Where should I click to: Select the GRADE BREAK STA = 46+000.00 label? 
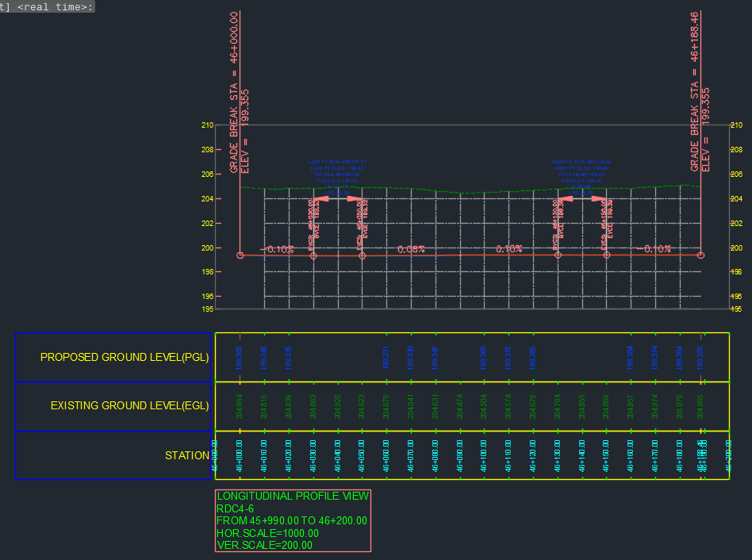click(233, 92)
